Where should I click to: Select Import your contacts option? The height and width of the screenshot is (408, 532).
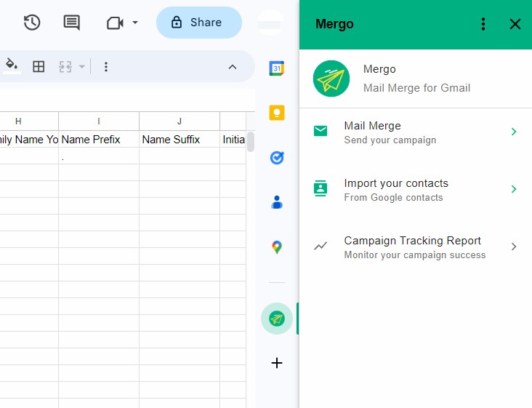click(x=415, y=189)
